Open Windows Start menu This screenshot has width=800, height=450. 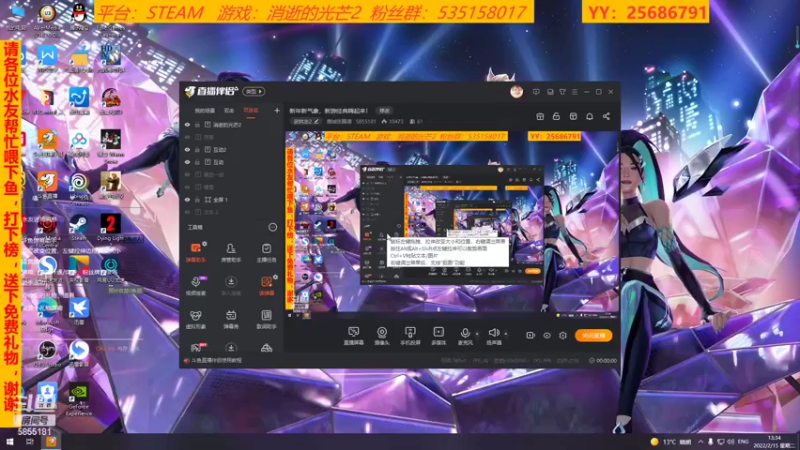[10, 442]
